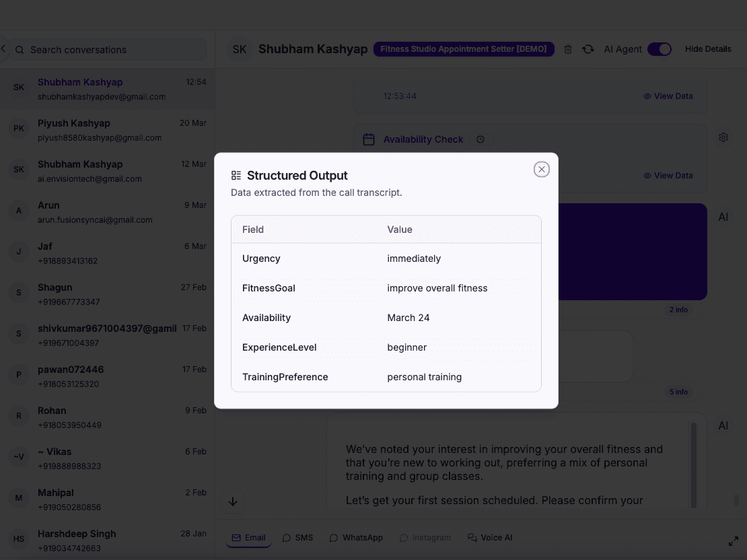Image resolution: width=747 pixels, height=560 pixels.
Task: Switch to the SMS channel tab
Action: pos(297,537)
